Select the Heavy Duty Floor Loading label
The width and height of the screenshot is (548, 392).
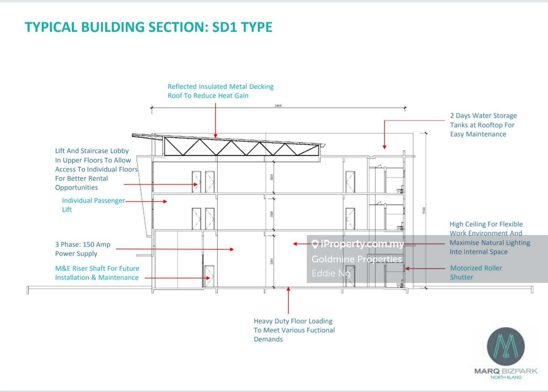pyautogui.click(x=294, y=330)
